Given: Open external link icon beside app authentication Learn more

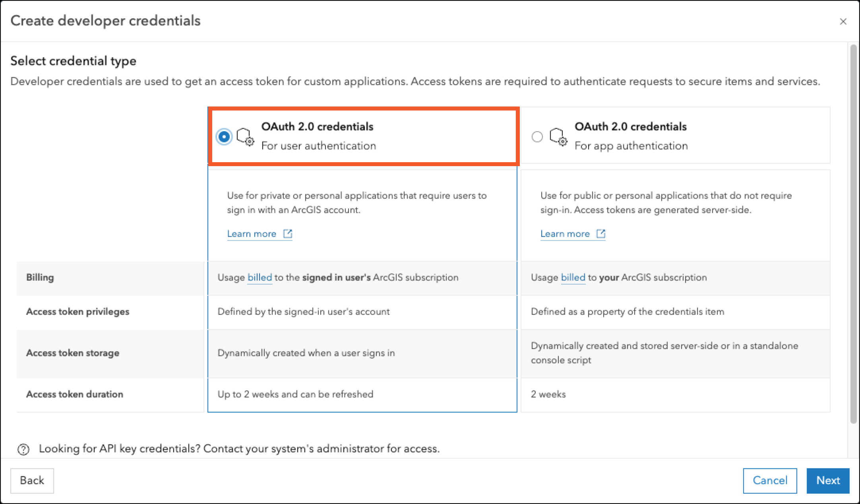Looking at the screenshot, I should (601, 234).
